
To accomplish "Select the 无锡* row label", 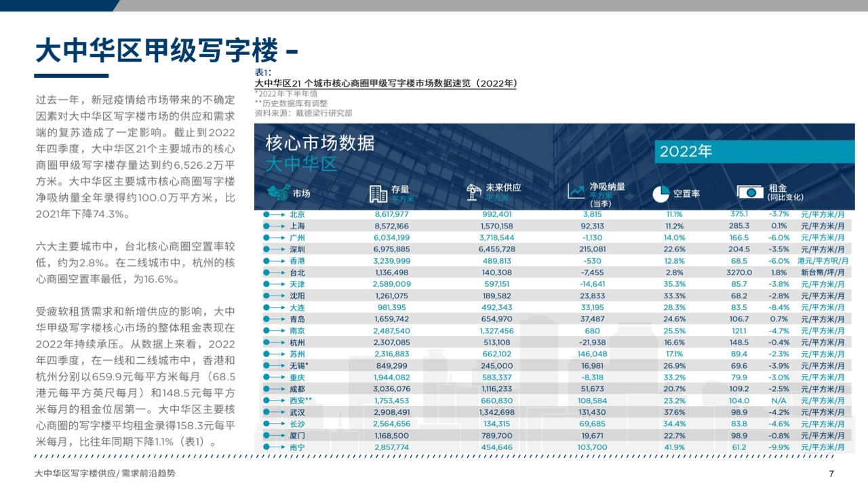I will coord(299,365).
